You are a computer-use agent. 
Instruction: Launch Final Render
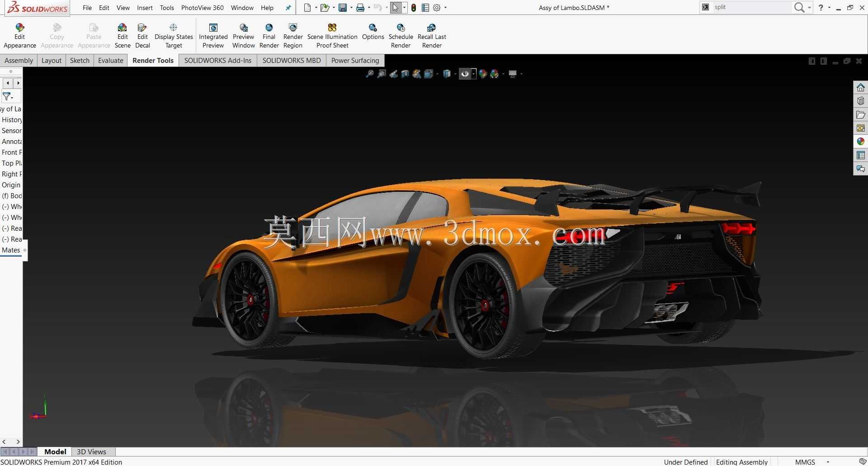[269, 36]
